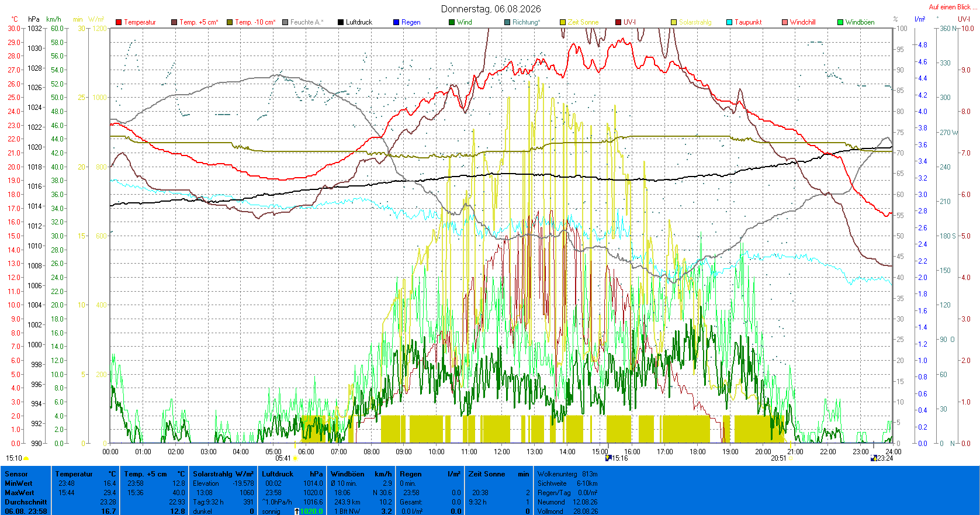This screenshot has width=980, height=515.
Task: Click the Windböen legend label
Action: [x=860, y=22]
